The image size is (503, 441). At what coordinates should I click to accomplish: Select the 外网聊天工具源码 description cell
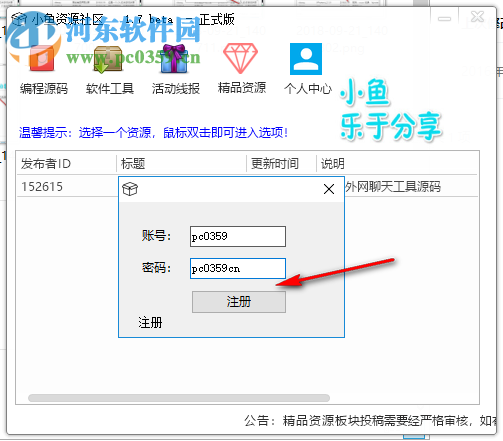393,187
